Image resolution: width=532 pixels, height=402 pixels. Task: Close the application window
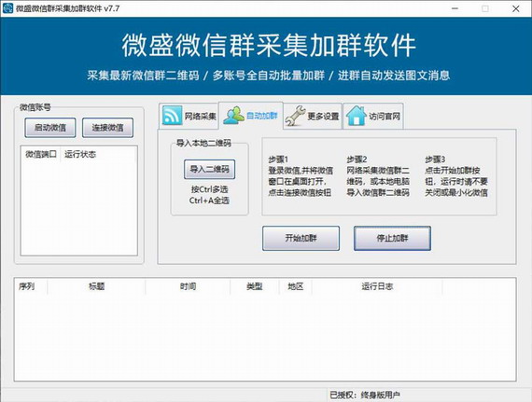pyautogui.click(x=516, y=8)
